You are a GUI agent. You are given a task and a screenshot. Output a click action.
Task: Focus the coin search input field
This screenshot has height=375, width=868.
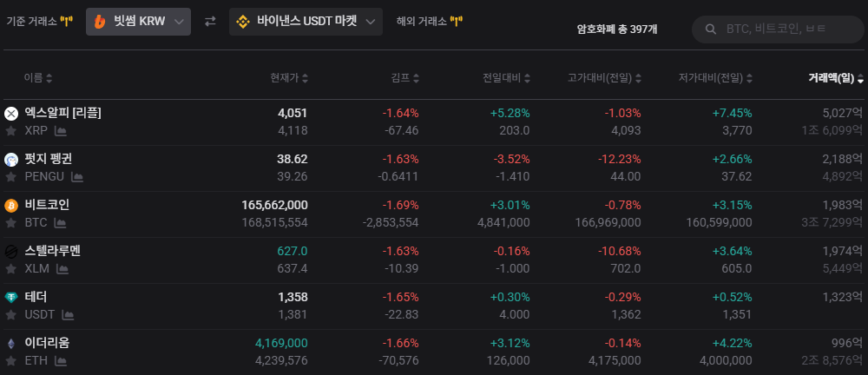click(x=778, y=30)
